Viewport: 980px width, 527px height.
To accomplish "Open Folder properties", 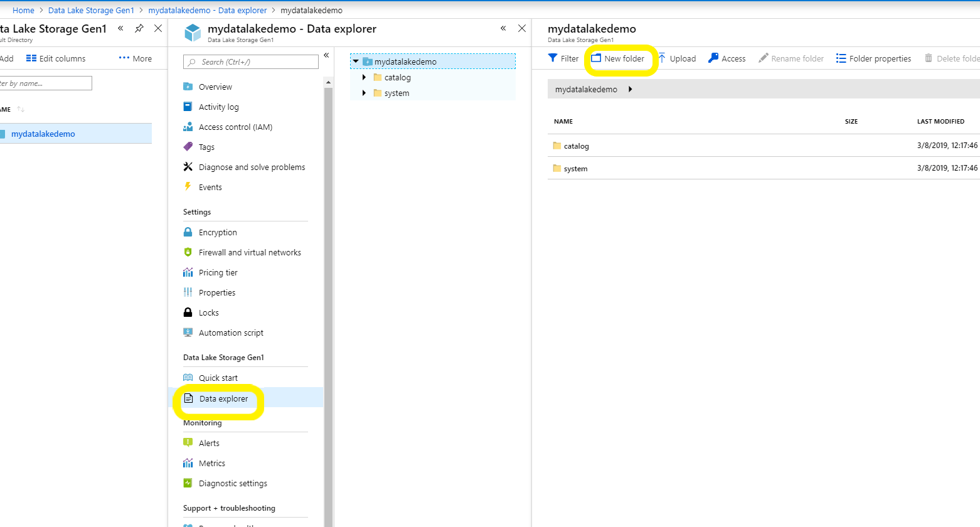I will [873, 58].
